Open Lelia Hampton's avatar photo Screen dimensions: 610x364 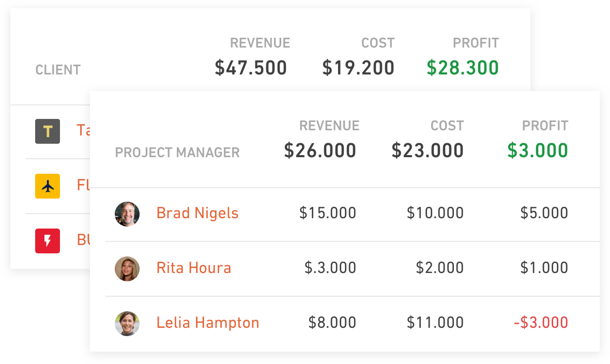tap(127, 324)
